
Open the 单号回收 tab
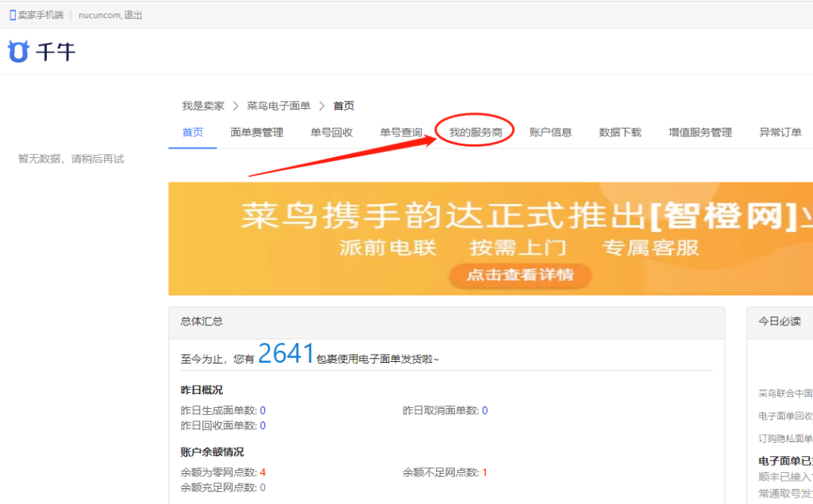(x=331, y=133)
